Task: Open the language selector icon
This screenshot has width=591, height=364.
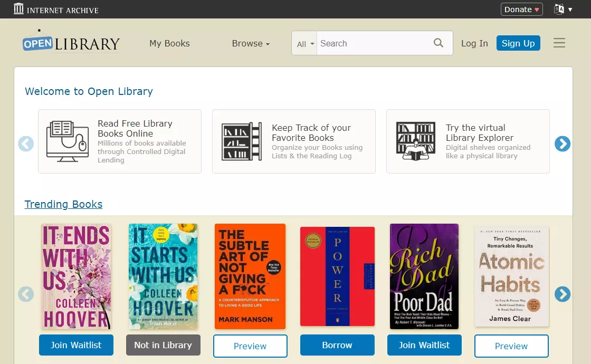Action: [x=559, y=9]
